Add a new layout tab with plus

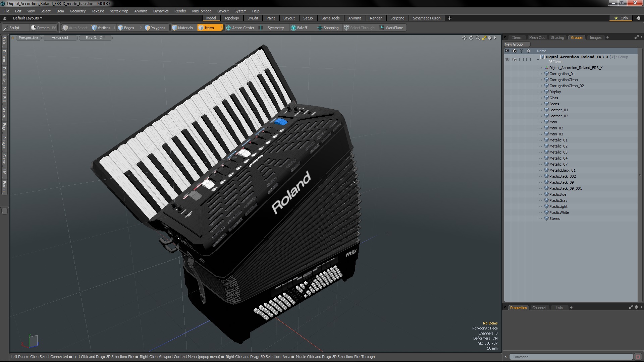[x=449, y=18]
